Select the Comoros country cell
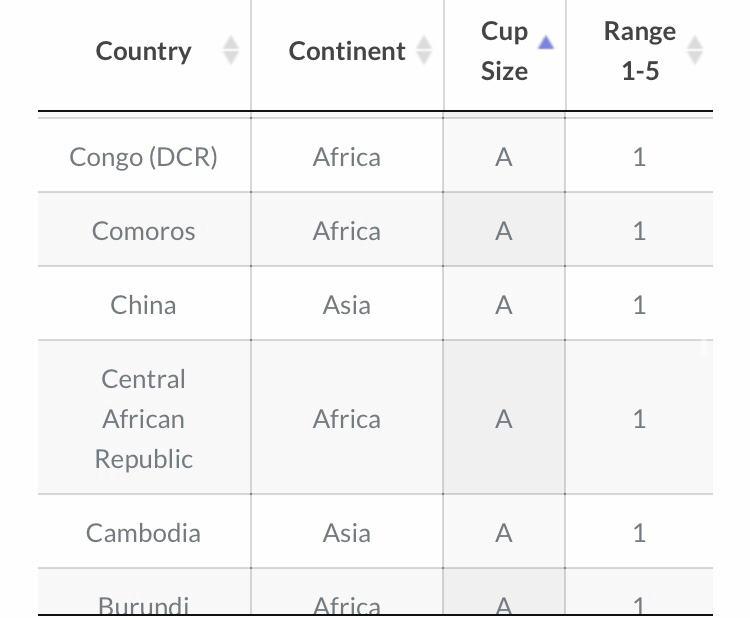 tap(143, 231)
